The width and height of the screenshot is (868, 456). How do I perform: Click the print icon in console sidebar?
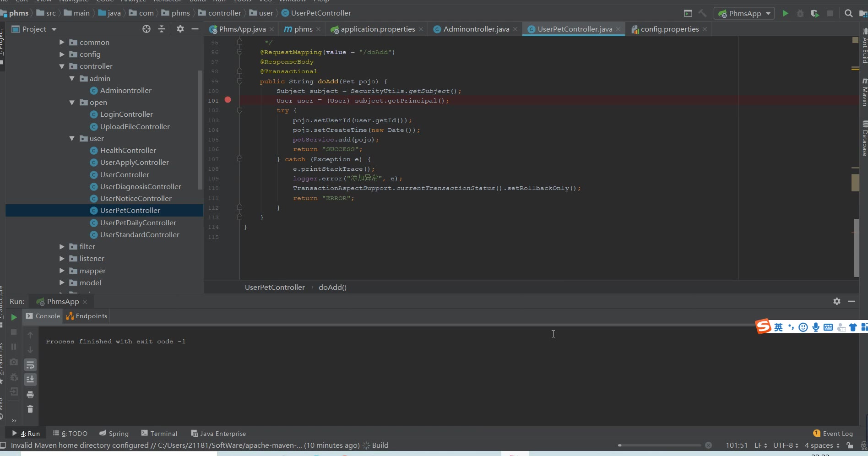point(30,395)
